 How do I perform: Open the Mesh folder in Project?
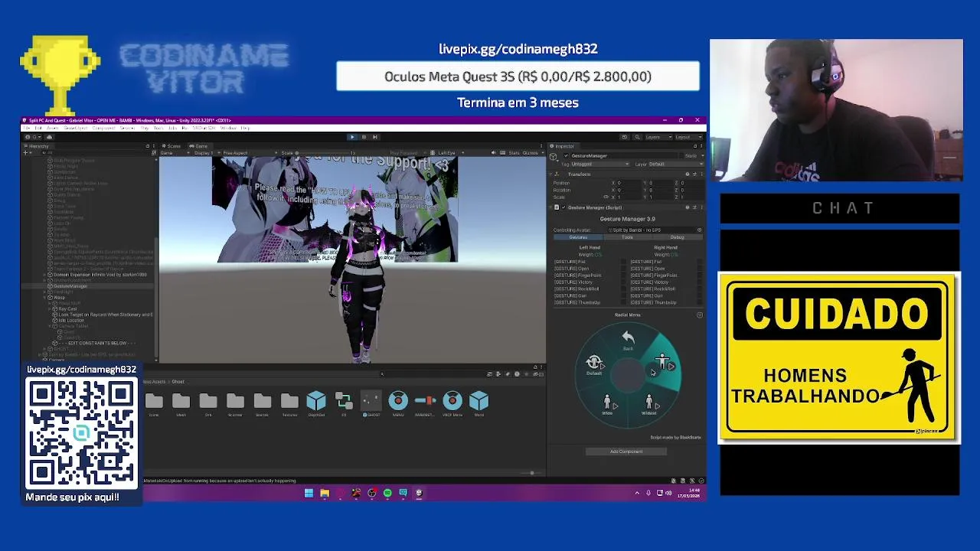click(x=181, y=403)
